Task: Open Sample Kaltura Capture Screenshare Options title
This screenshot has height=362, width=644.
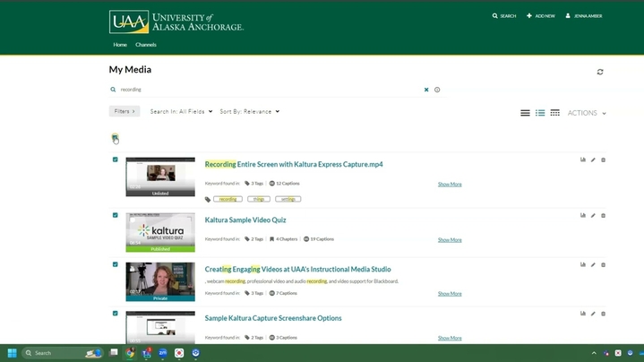Action: [273, 318]
